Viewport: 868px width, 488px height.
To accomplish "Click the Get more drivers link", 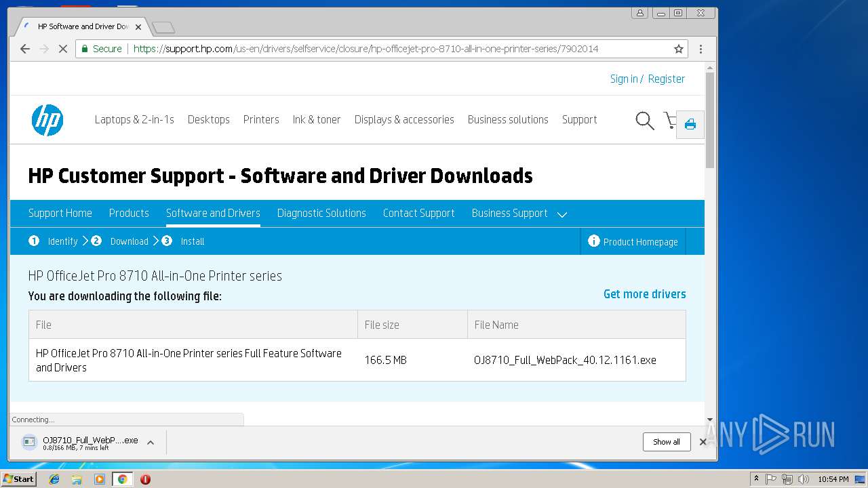I will point(645,293).
